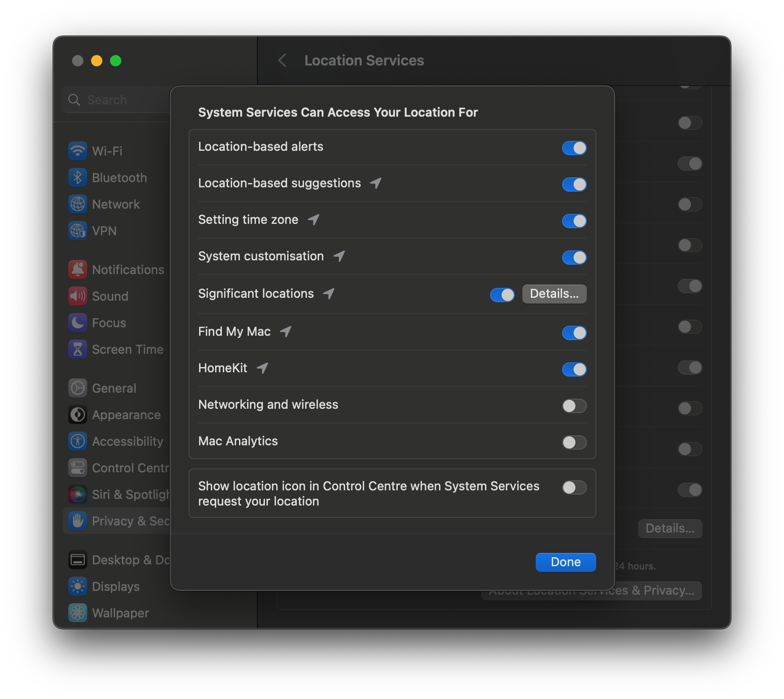
Task: Click the Mac Analytics label
Action: point(238,441)
